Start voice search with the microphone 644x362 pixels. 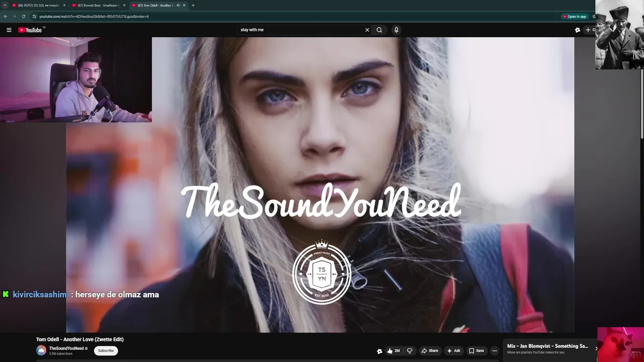click(x=396, y=30)
